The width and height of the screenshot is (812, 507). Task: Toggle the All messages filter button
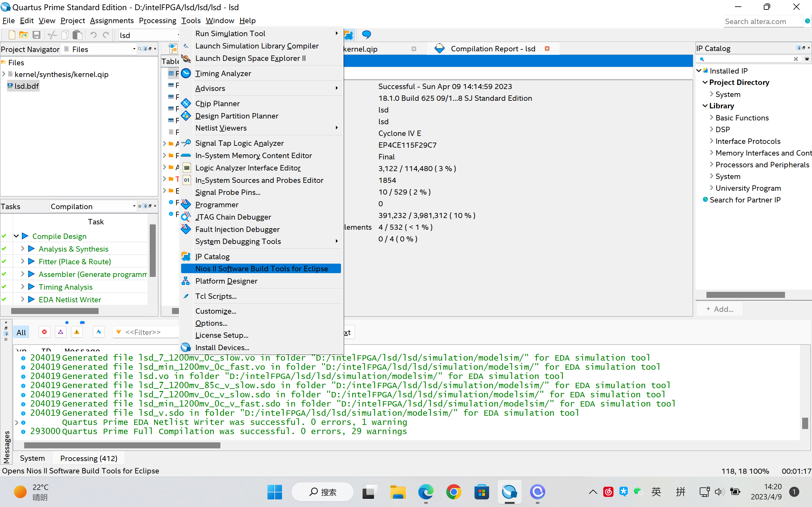(21, 332)
